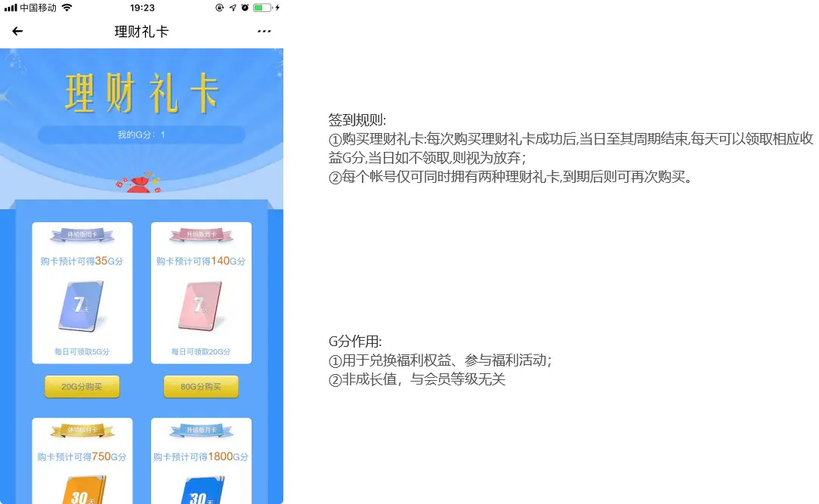The width and height of the screenshot is (819, 504).
Task: Tap the alarm clock status icon
Action: coord(245,8)
